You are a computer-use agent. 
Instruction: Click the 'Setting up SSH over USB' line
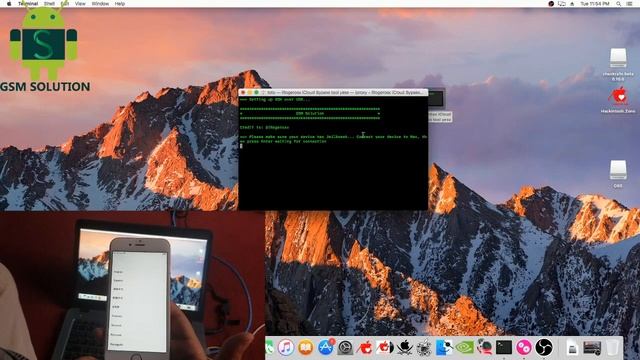(275, 100)
